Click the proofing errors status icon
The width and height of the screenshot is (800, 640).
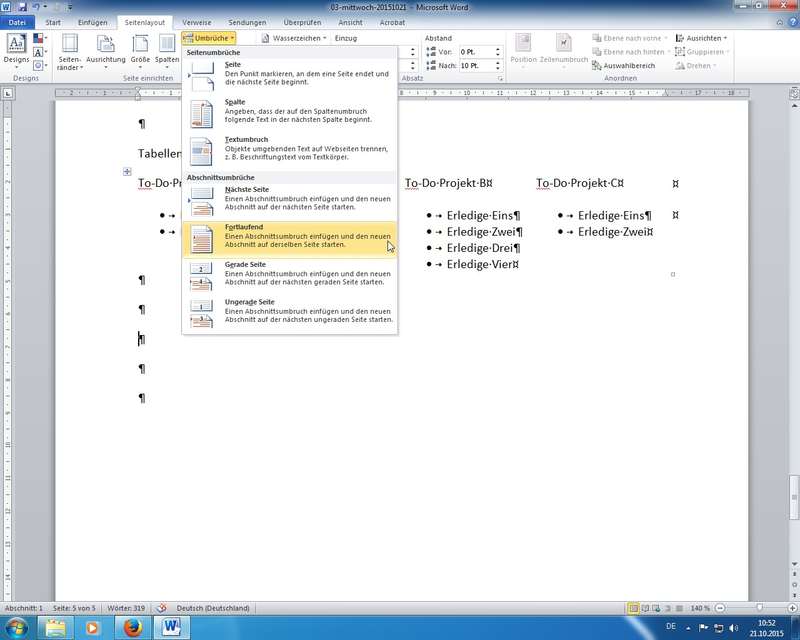pyautogui.click(x=162, y=608)
